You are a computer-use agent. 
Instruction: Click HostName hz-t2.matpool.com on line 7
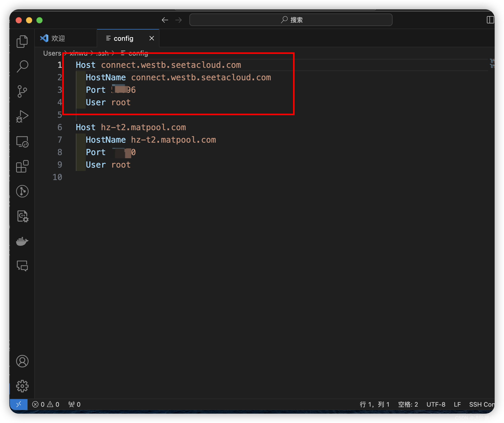(151, 140)
